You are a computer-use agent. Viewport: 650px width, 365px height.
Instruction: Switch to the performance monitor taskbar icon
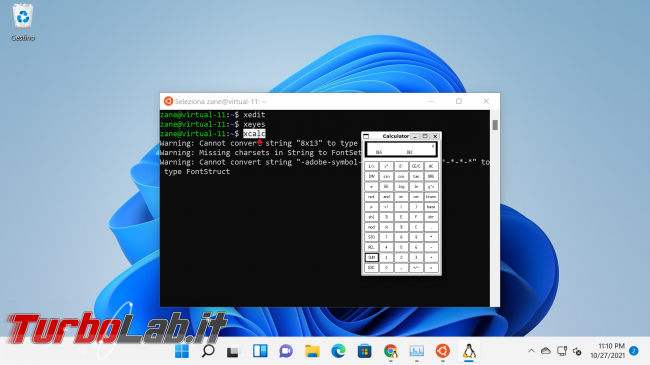(417, 351)
